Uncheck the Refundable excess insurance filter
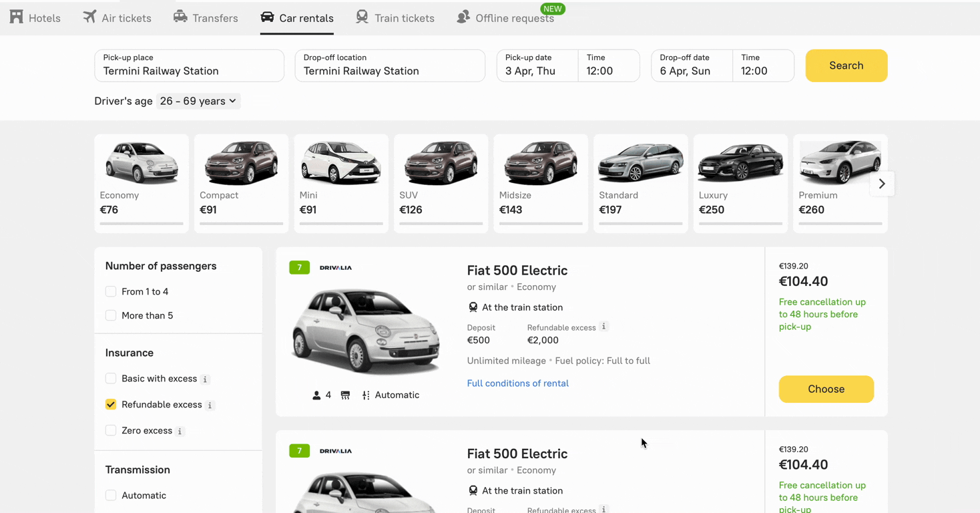Viewport: 980px width, 513px height. coord(111,405)
